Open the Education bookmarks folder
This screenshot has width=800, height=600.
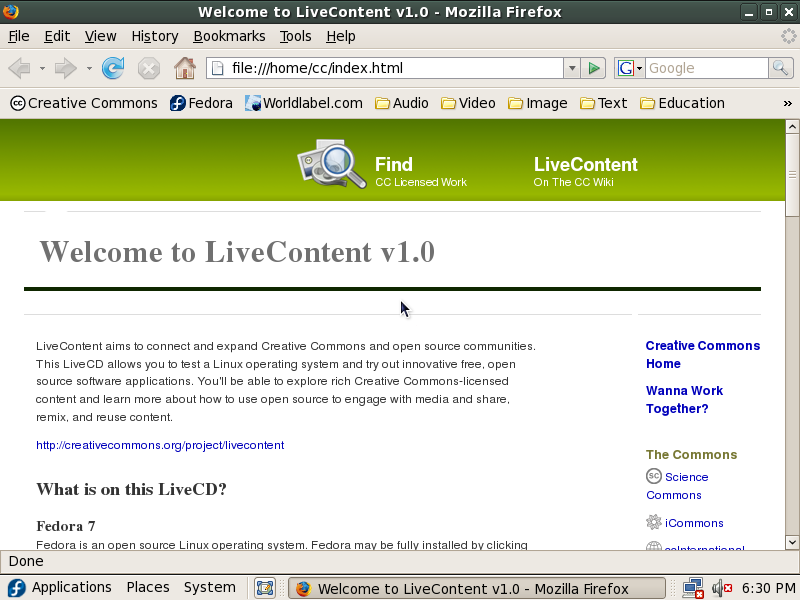click(682, 103)
